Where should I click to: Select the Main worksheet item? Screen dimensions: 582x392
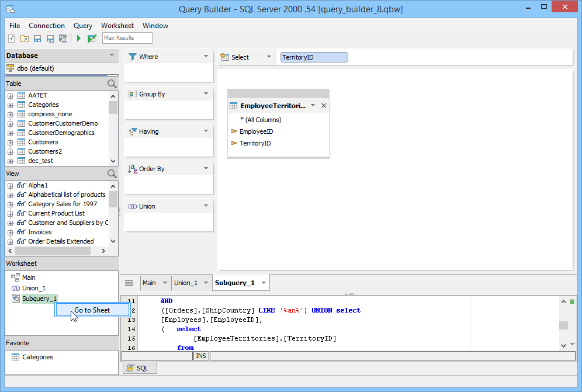29,277
